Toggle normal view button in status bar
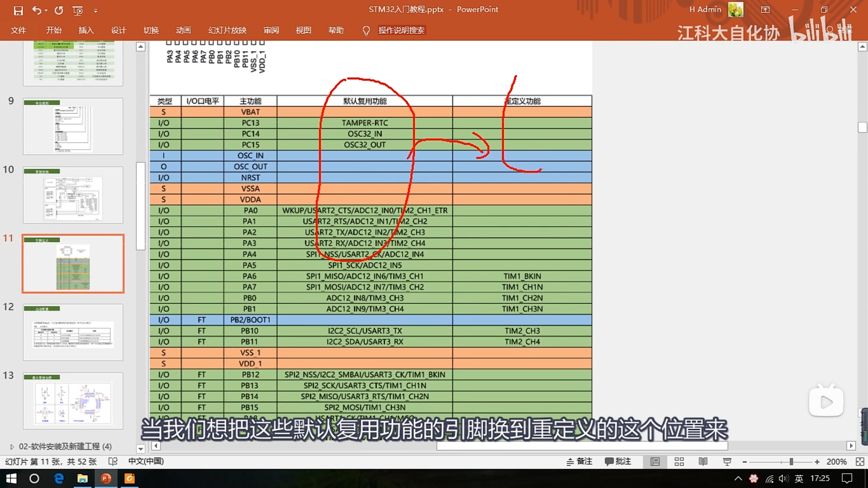Screen dimensions: 868x488 pyautogui.click(x=655, y=461)
